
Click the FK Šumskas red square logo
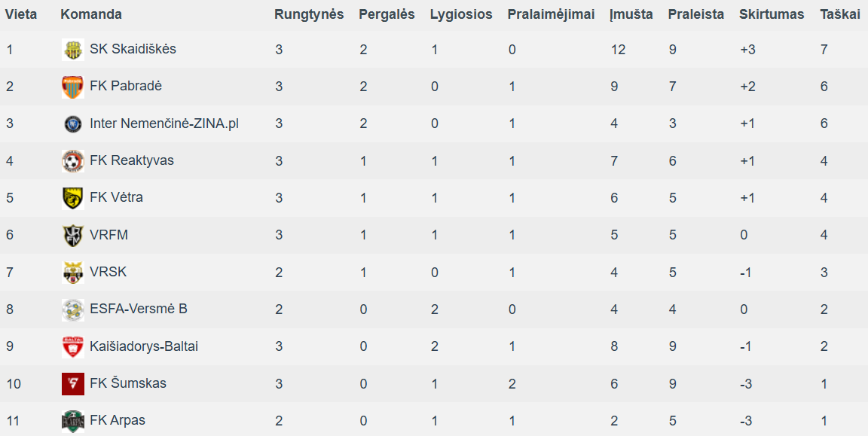[73, 384]
